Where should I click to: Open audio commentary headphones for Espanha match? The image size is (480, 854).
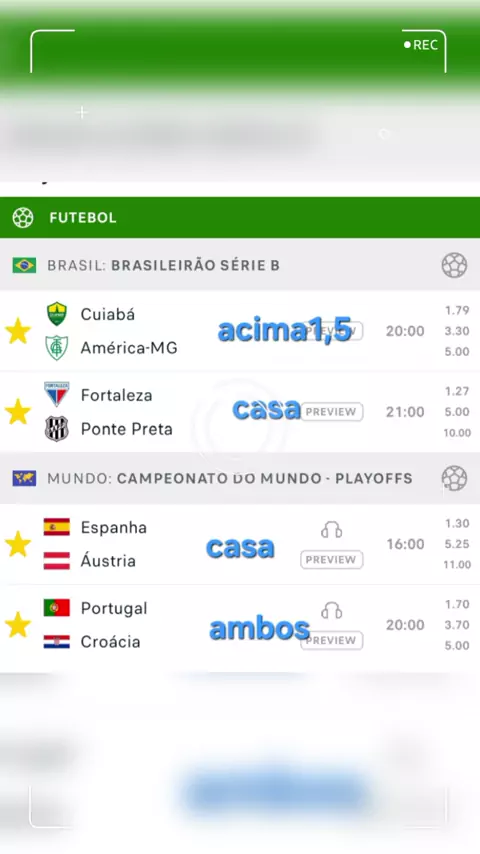pyautogui.click(x=331, y=530)
